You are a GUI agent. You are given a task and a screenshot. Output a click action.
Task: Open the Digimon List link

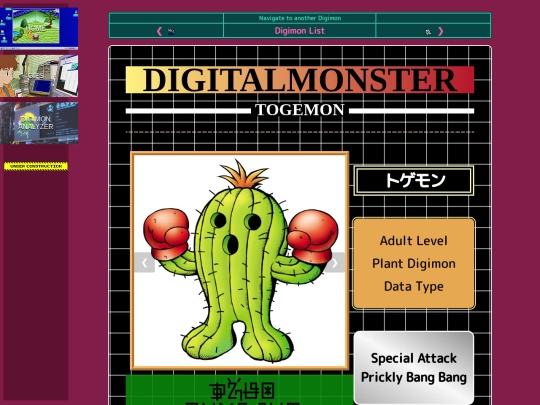click(300, 31)
